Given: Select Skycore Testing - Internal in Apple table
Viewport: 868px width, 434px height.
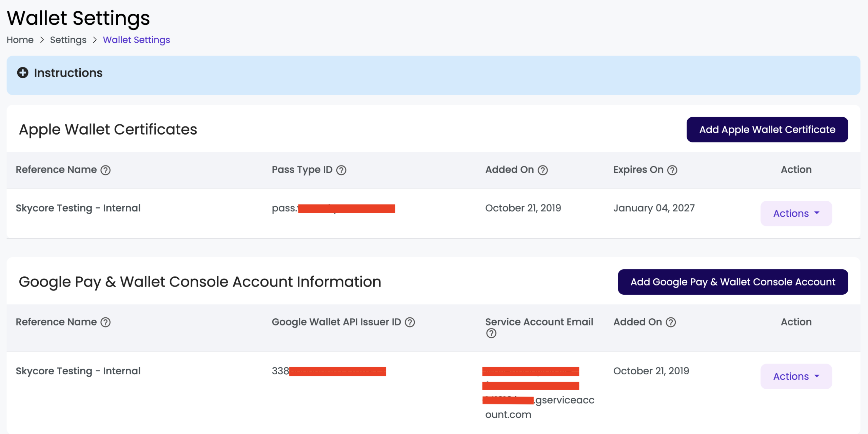Looking at the screenshot, I should point(78,208).
